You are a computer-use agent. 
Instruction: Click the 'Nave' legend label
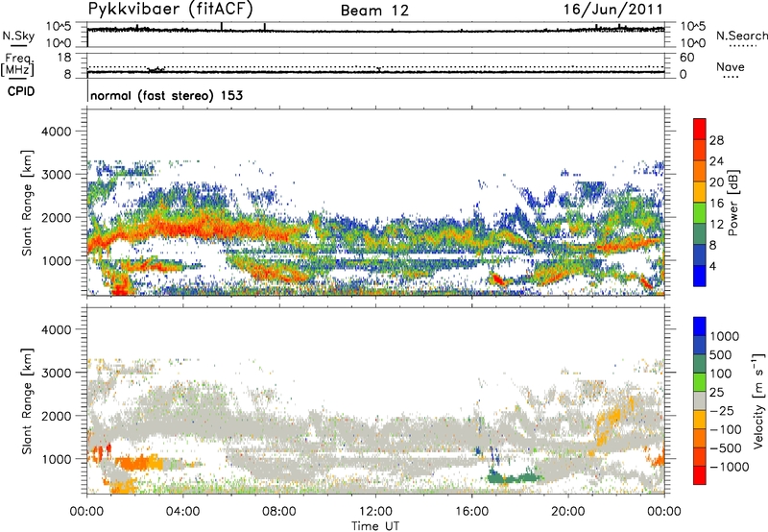731,66
